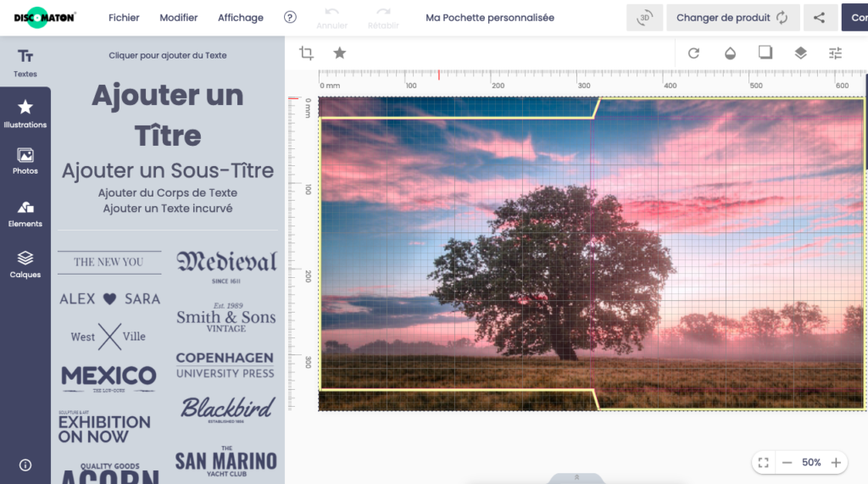
Task: Click Changer de produit button
Action: coord(732,18)
